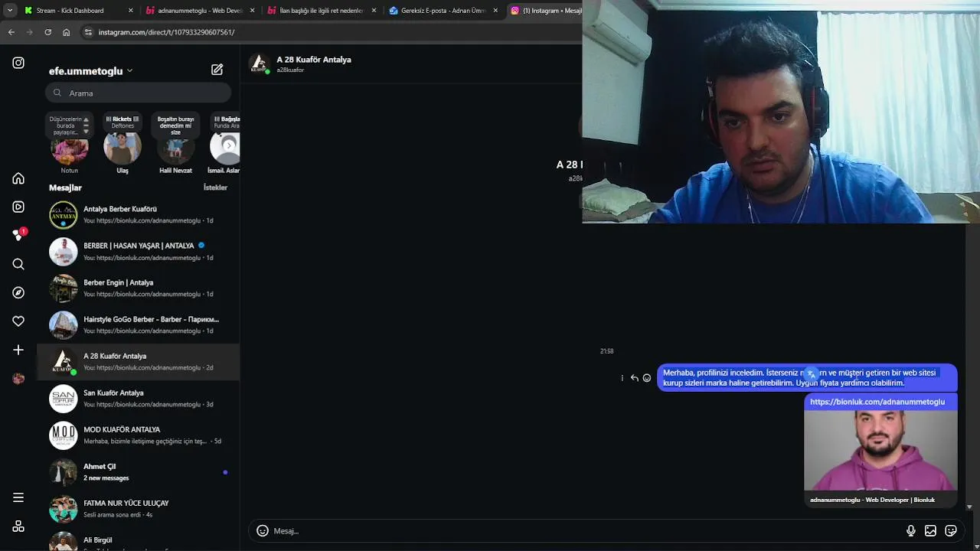Viewport: 980px width, 551px height.
Task: Open site information icon in address bar
Action: pyautogui.click(x=88, y=32)
